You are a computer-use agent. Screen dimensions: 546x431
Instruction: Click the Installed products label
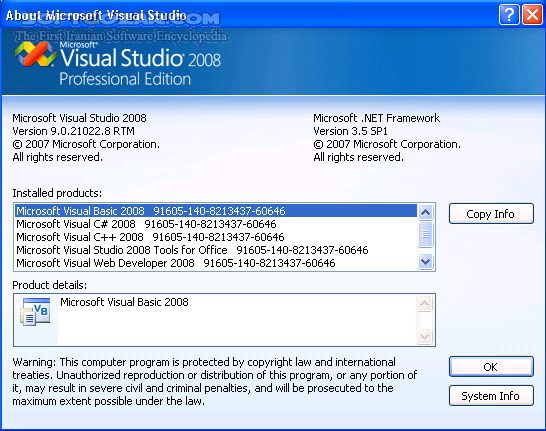pyautogui.click(x=57, y=193)
